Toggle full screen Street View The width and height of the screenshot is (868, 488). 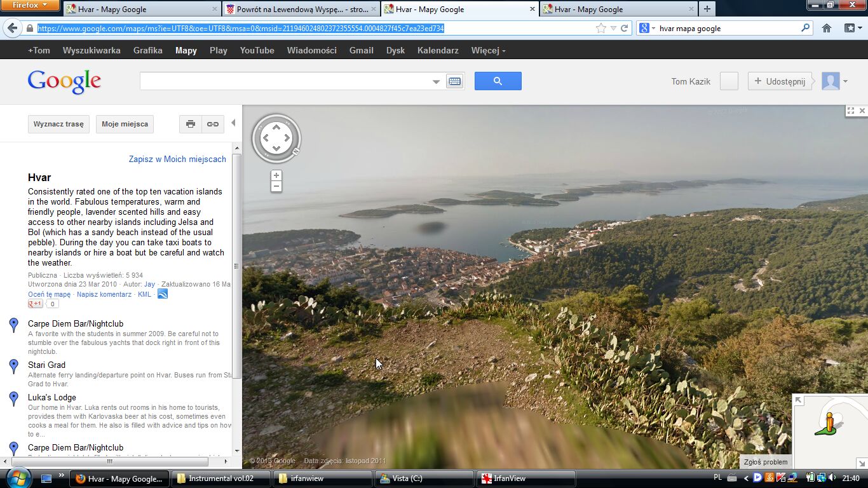(x=850, y=111)
